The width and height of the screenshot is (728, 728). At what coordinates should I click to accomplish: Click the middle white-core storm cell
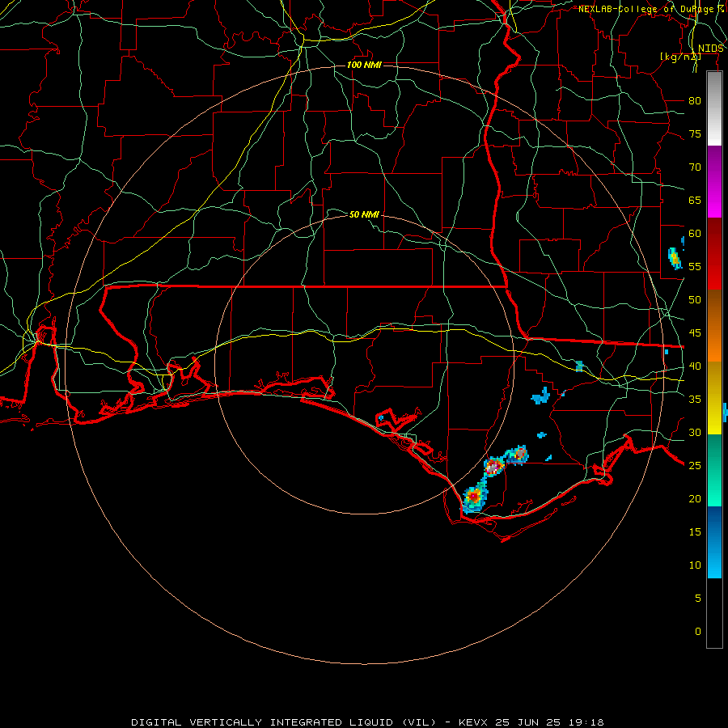pos(493,467)
